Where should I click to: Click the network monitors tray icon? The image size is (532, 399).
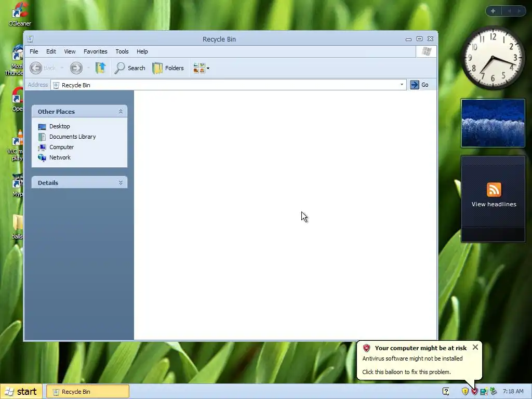[484, 392]
